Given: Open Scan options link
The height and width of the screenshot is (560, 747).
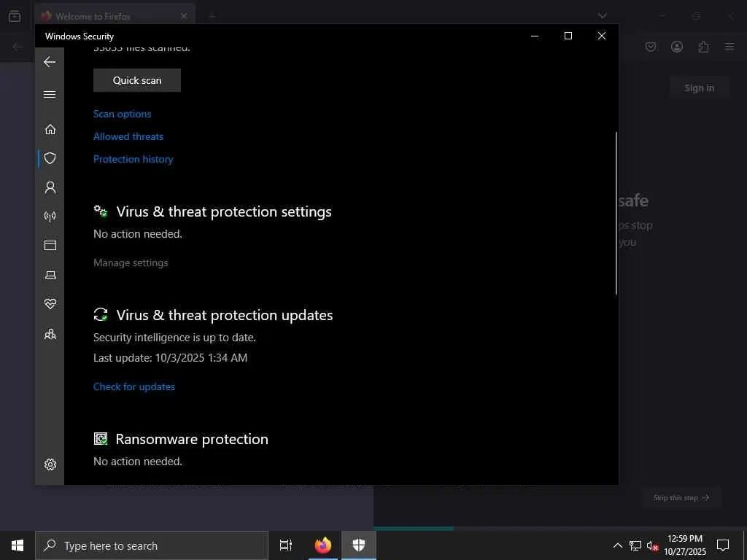Looking at the screenshot, I should point(123,114).
